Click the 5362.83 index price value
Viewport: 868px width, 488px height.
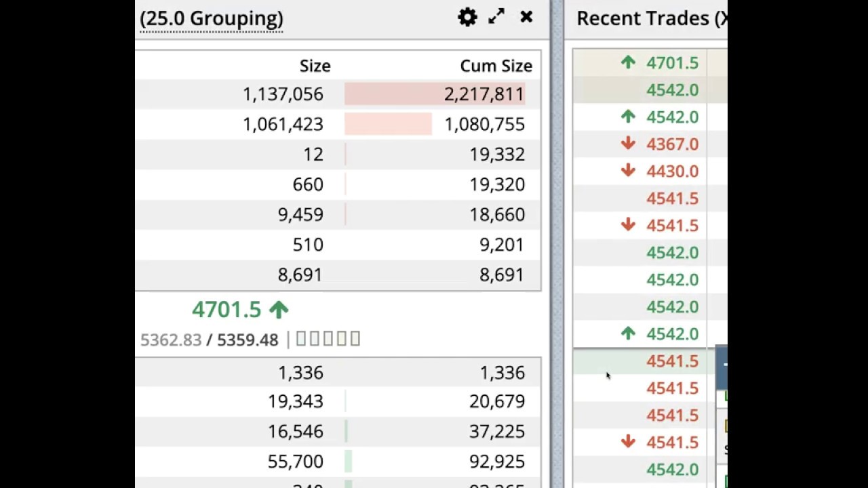click(x=171, y=340)
